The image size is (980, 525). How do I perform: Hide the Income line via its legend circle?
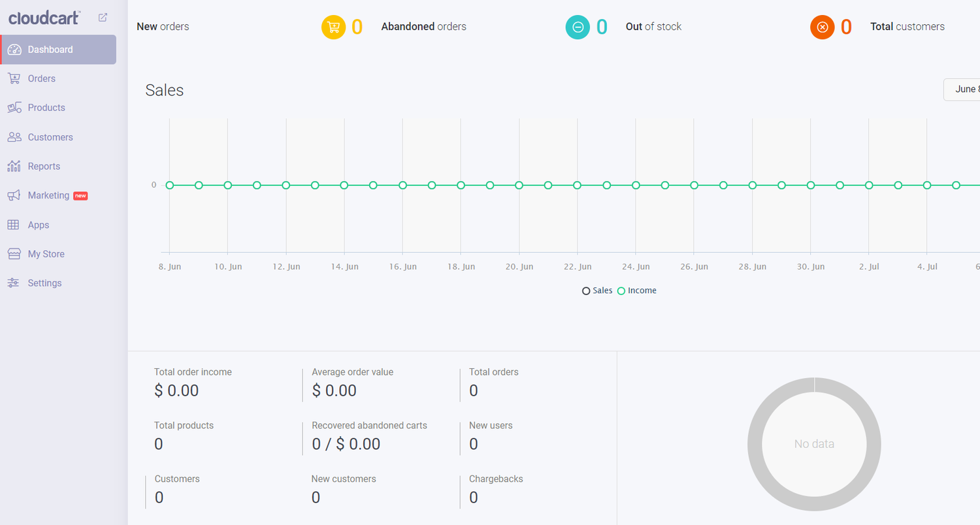tap(622, 291)
